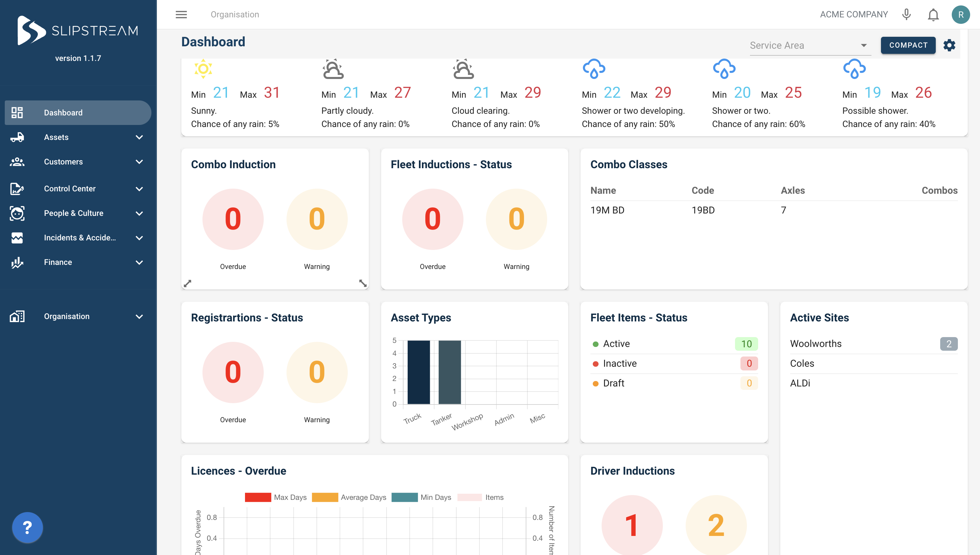
Task: Click the ACME COMPANY user avatar
Action: coord(961,14)
